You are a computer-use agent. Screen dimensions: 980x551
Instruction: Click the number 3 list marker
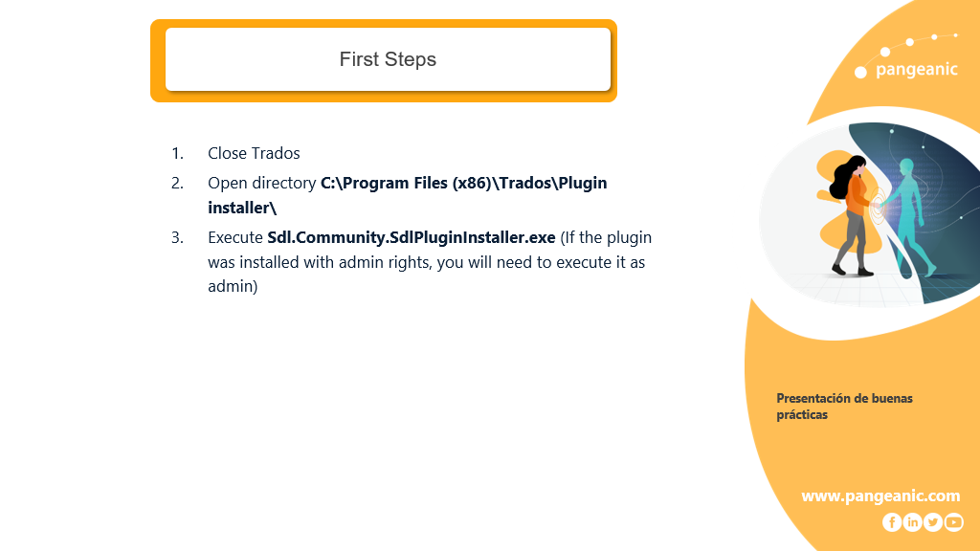[x=177, y=237]
